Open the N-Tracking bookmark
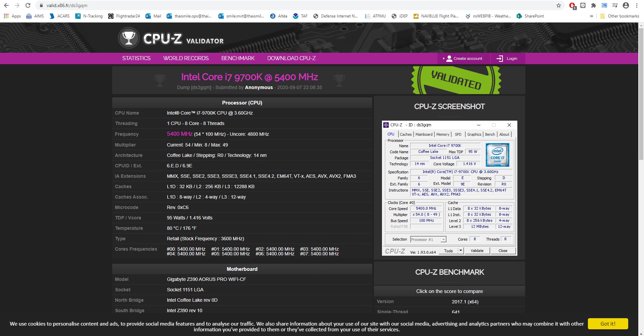The height and width of the screenshot is (336, 644). tap(89, 16)
